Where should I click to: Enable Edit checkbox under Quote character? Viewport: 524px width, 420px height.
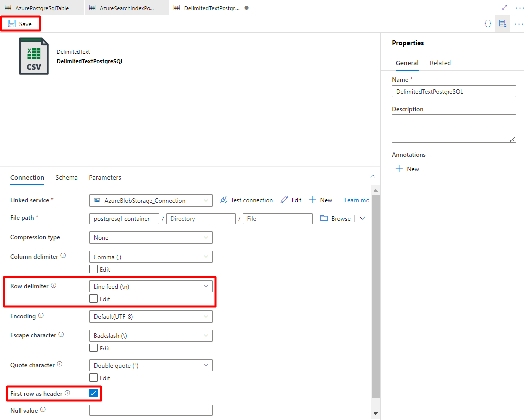93,378
